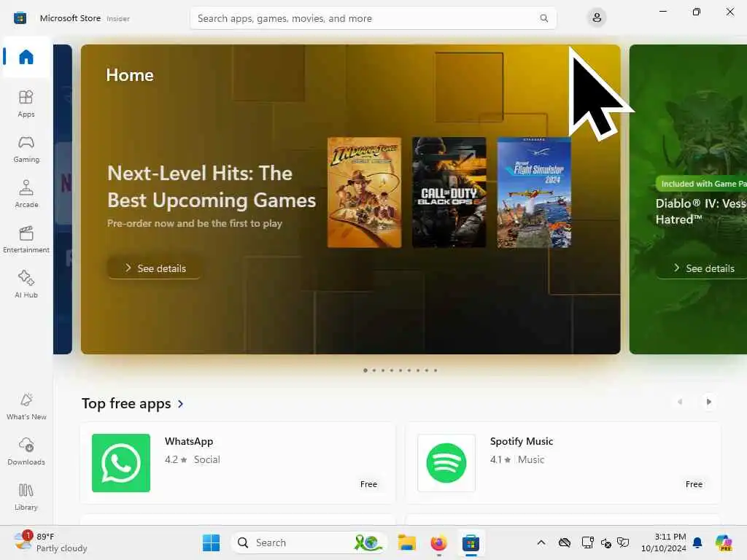Open the weather widget 89°F
Viewport: 747px width, 560px height.
pos(50,542)
